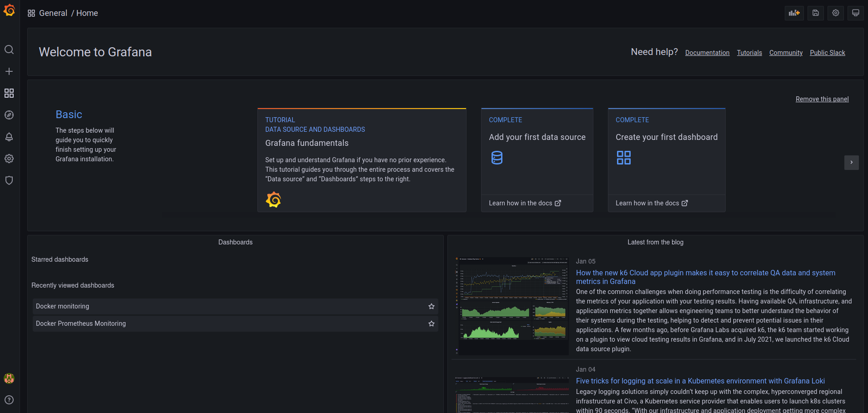Open the Five tricks for logging blog post
Screen dimensions: 868x413
click(700, 381)
